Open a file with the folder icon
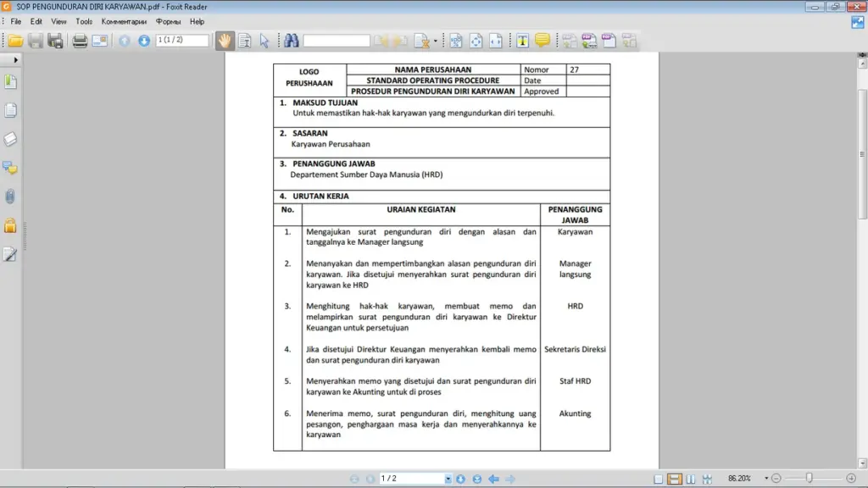Screen dimensions: 868x488 [15, 41]
